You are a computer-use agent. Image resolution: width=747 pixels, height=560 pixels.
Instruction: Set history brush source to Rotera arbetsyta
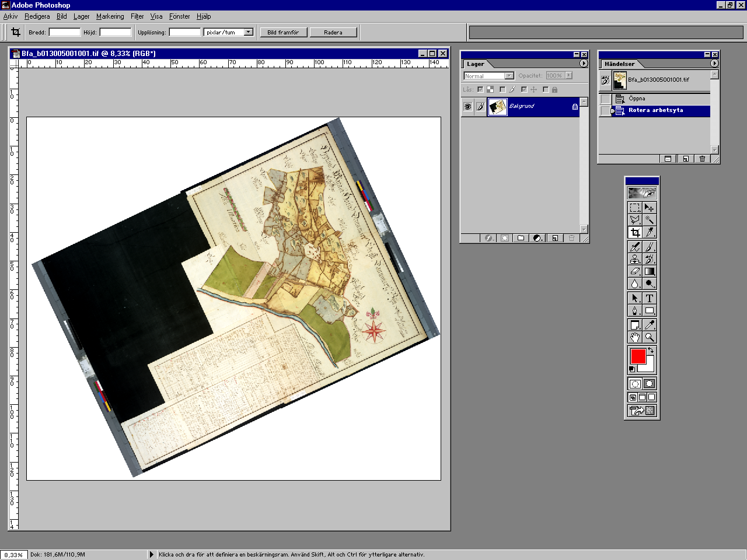click(x=605, y=110)
